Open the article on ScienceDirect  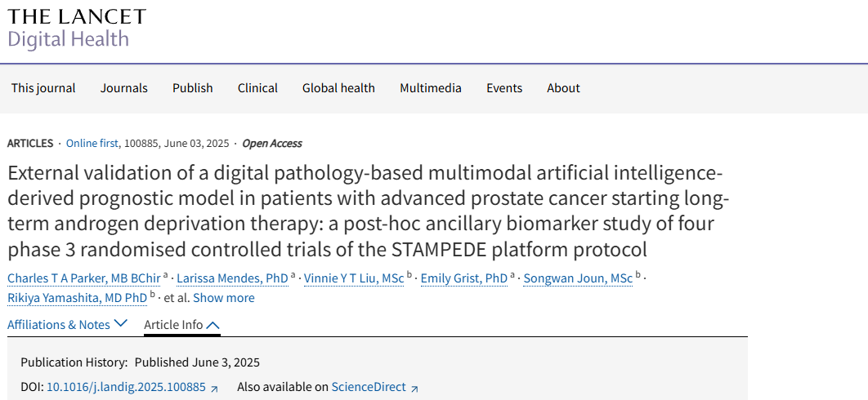point(369,387)
